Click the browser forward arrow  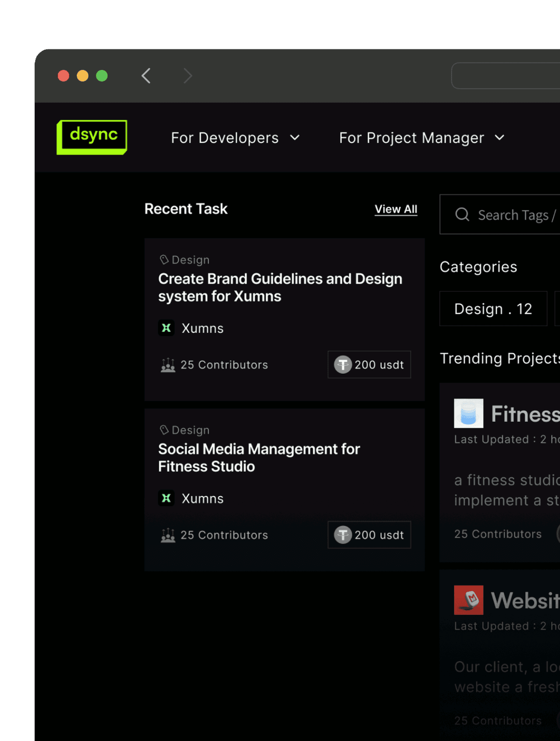tap(188, 76)
